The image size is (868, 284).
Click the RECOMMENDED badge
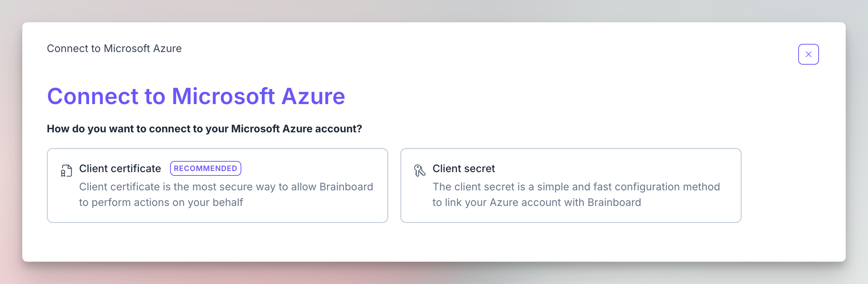[205, 168]
